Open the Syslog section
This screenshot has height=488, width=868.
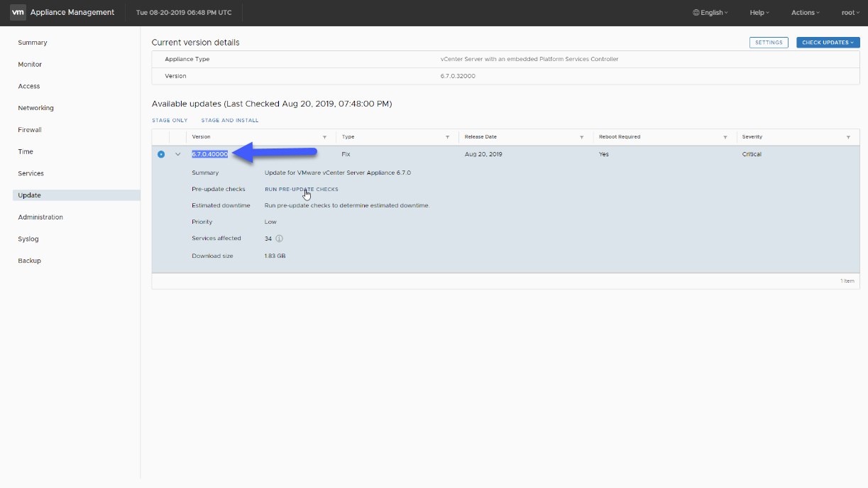(x=28, y=239)
